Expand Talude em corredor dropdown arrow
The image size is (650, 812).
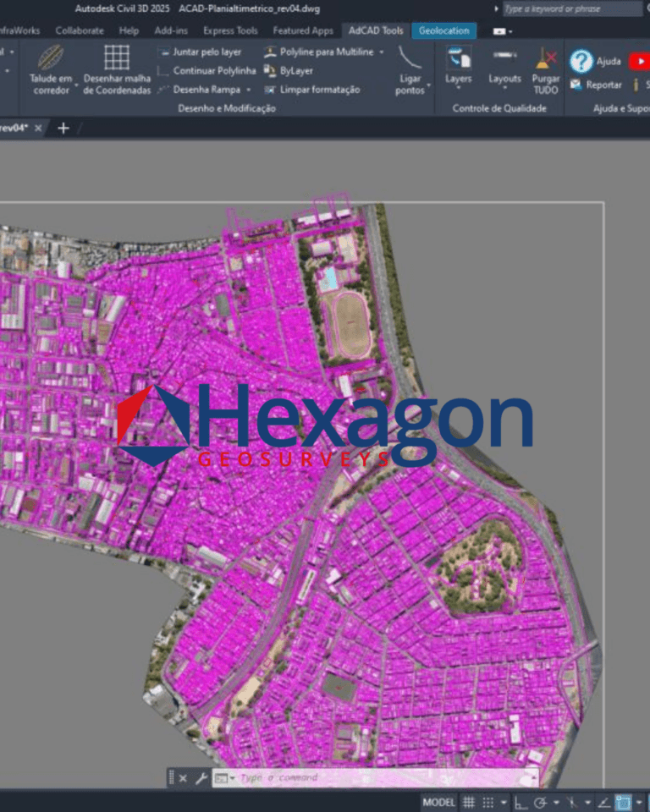coord(77,85)
